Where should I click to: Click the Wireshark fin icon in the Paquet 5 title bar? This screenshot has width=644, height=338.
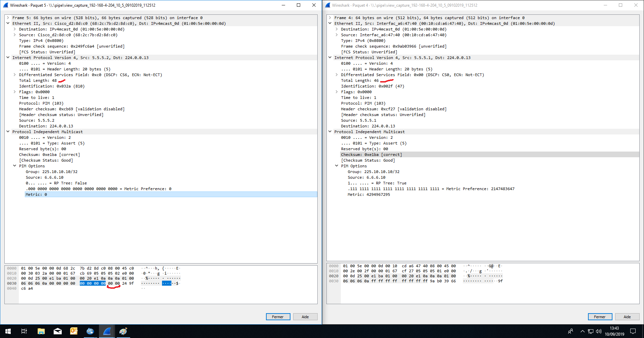(5, 5)
